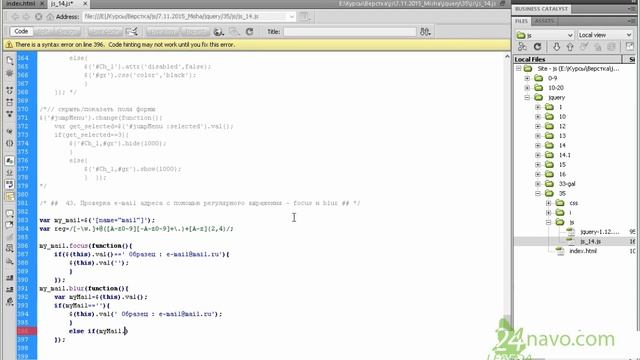The width and height of the screenshot is (640, 360).
Task: Open the Open Documents list in the coding toolbar
Action: [10, 60]
